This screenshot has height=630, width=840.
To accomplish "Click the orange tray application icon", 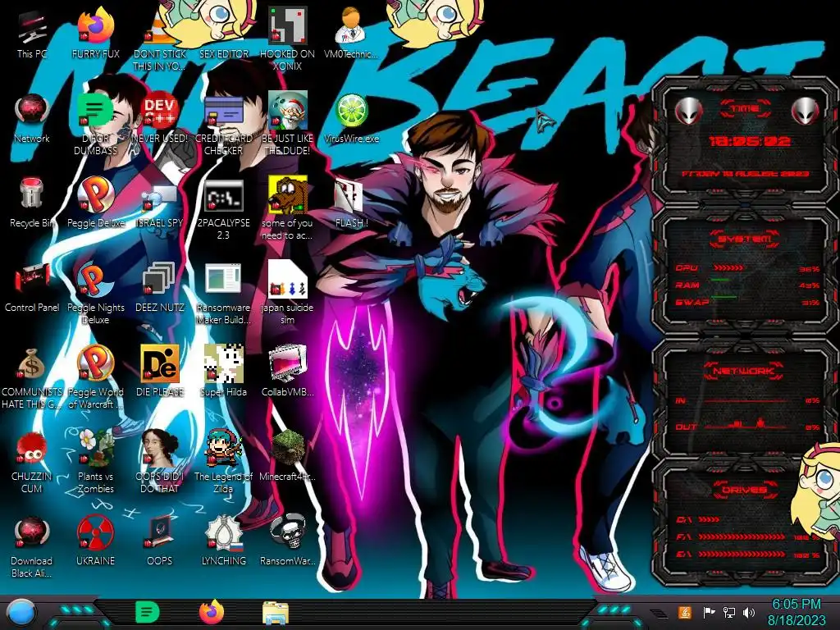I will (x=684, y=612).
